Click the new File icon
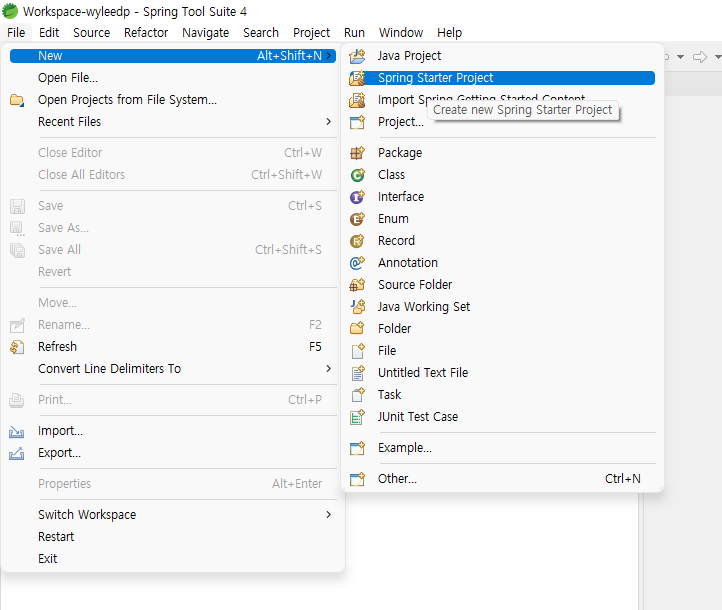This screenshot has width=722, height=610. pyautogui.click(x=357, y=351)
